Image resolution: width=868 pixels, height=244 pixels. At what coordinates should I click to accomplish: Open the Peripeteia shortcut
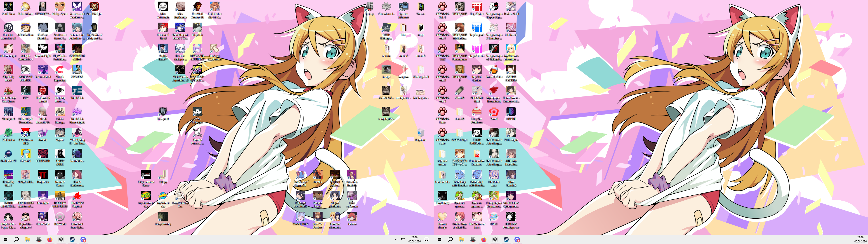pyautogui.click(x=43, y=177)
